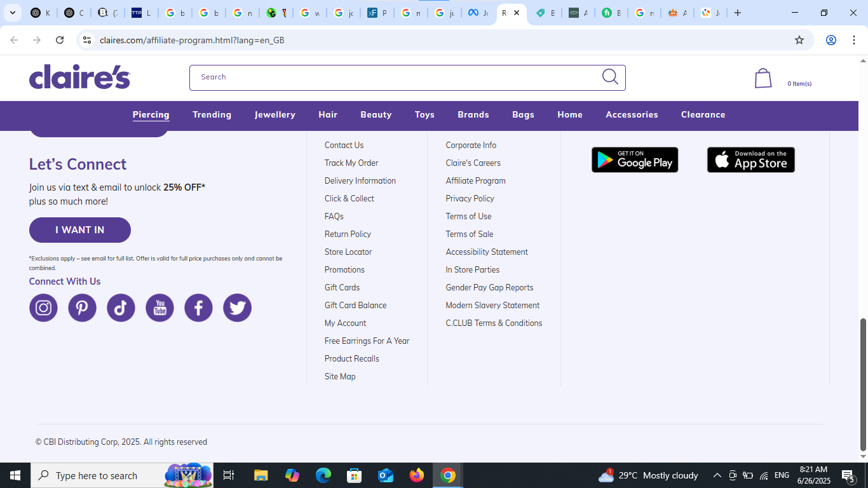Open the Trending menu

coord(212,114)
